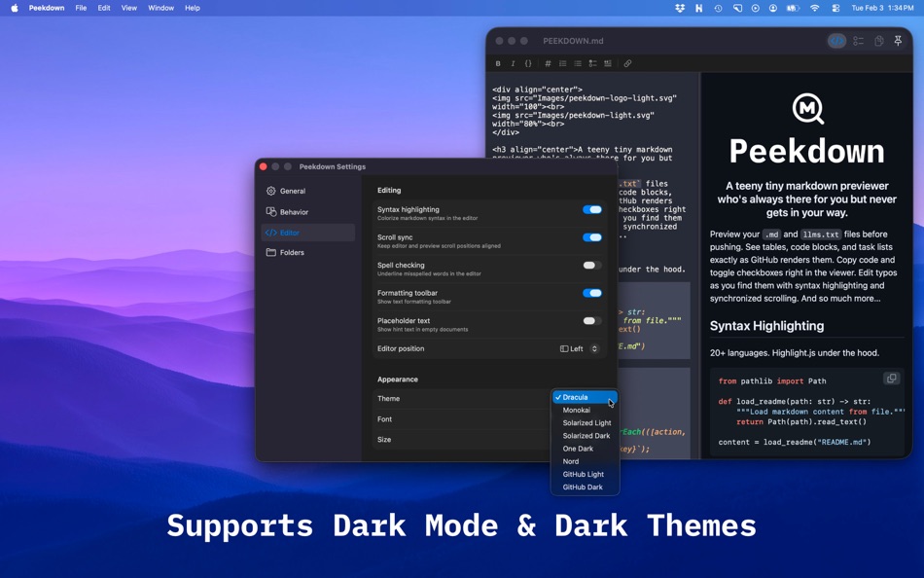This screenshot has height=578, width=924.
Task: Click the Theme row label
Action: click(x=388, y=399)
